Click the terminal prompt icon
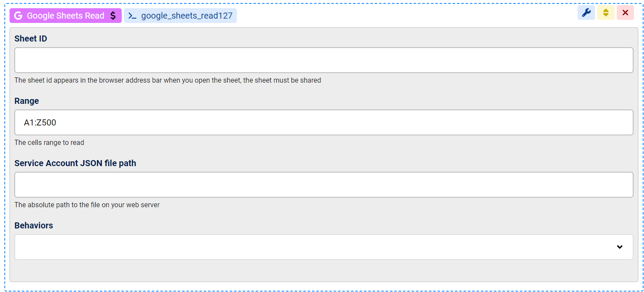 [x=133, y=16]
